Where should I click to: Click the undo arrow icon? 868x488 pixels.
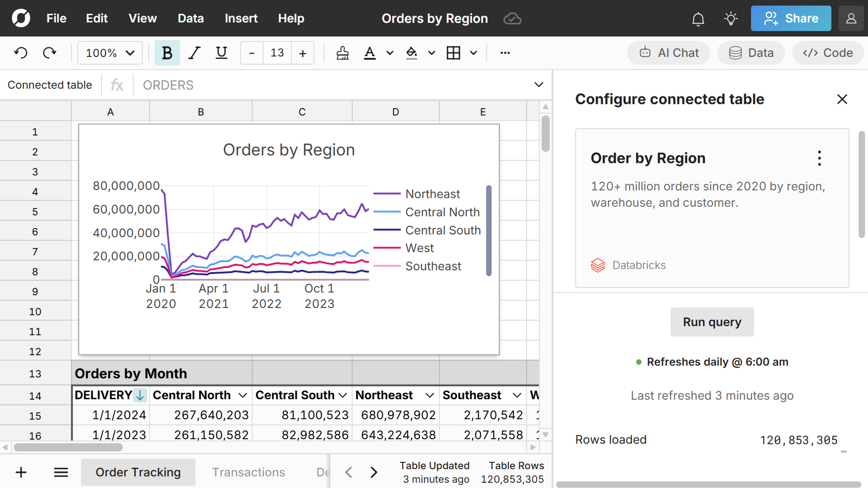click(x=21, y=53)
